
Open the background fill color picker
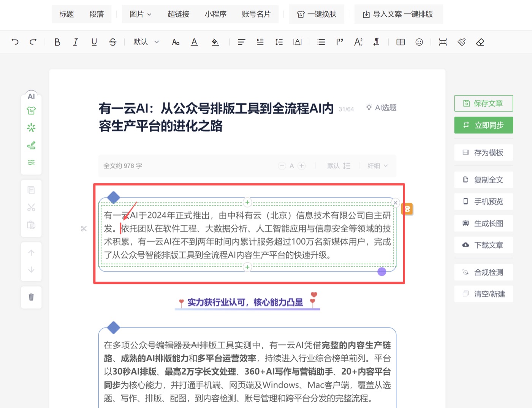coord(215,42)
